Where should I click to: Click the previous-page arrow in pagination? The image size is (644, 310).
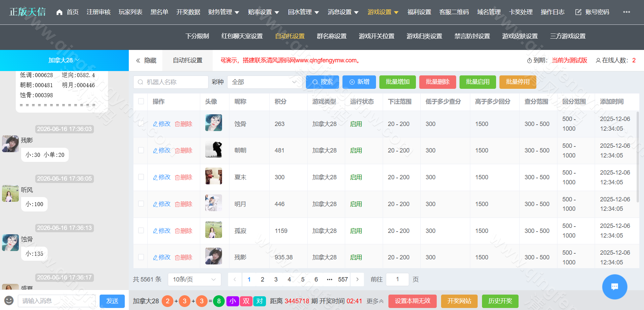click(235, 280)
